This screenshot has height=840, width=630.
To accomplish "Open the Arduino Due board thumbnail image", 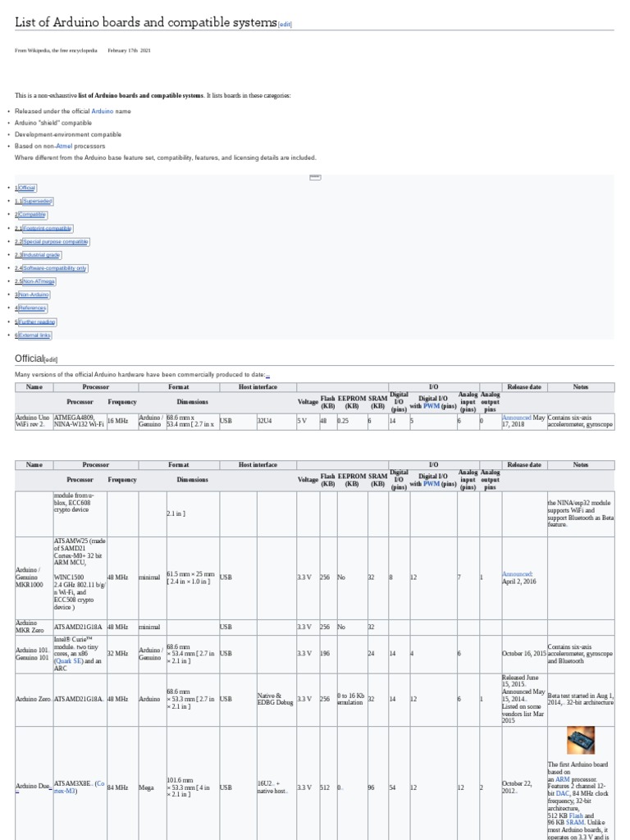I will [x=581, y=740].
